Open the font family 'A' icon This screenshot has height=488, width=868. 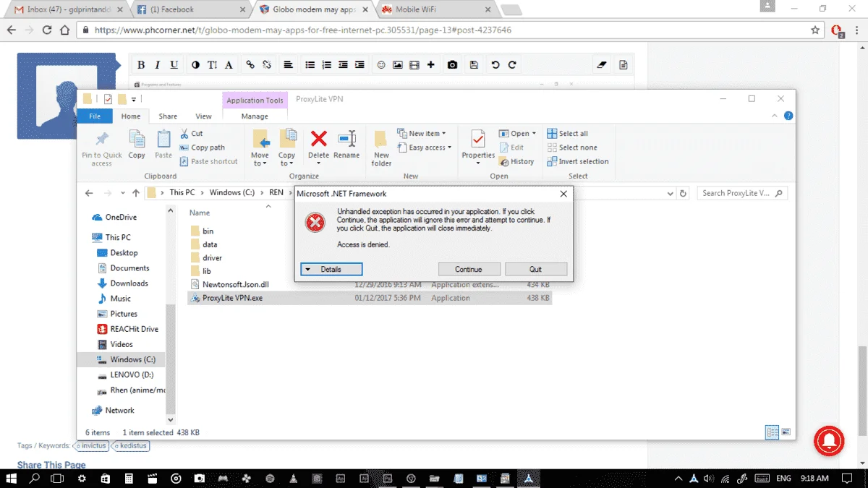229,64
